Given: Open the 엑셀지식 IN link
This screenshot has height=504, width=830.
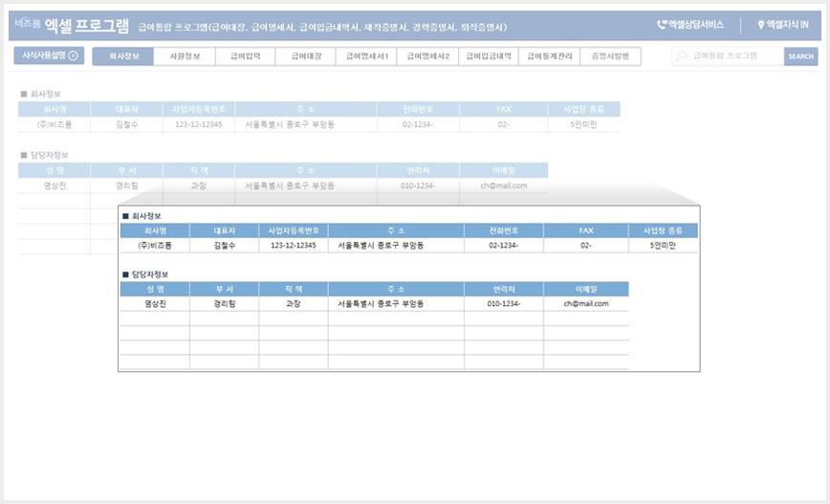Looking at the screenshot, I should point(783,24).
